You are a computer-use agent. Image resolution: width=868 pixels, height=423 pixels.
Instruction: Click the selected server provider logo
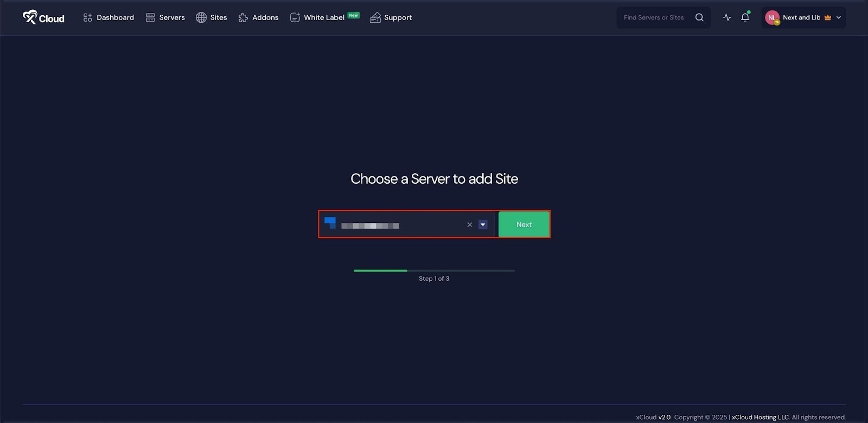pyautogui.click(x=330, y=223)
